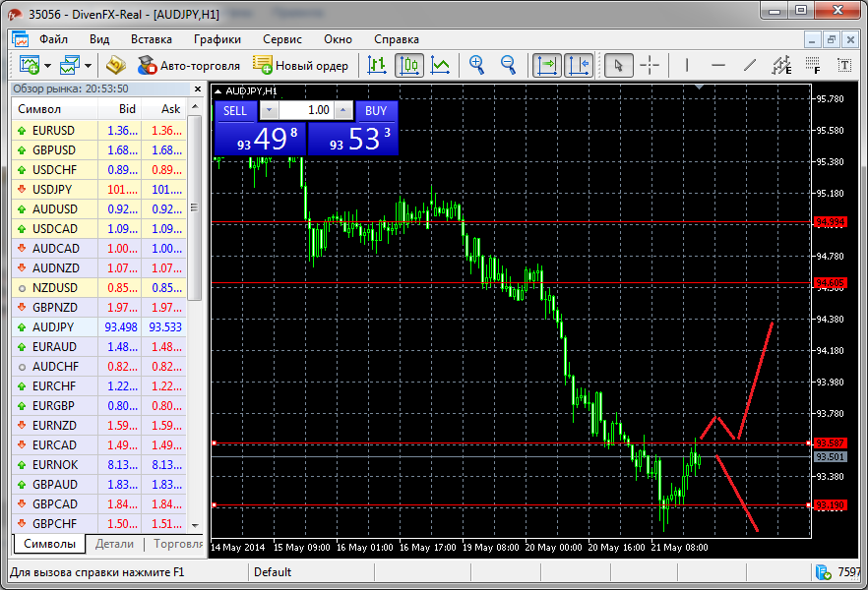This screenshot has height=590, width=868.
Task: Switch to candlestick chart display
Action: pos(409,65)
